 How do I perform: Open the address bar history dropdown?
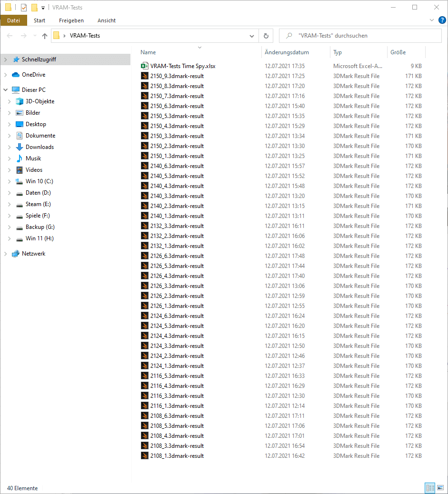tap(251, 36)
